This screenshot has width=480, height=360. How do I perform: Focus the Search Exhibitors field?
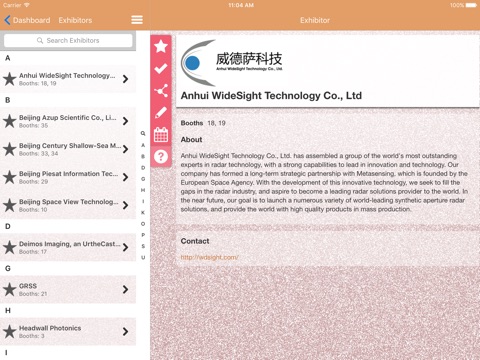pyautogui.click(x=68, y=40)
